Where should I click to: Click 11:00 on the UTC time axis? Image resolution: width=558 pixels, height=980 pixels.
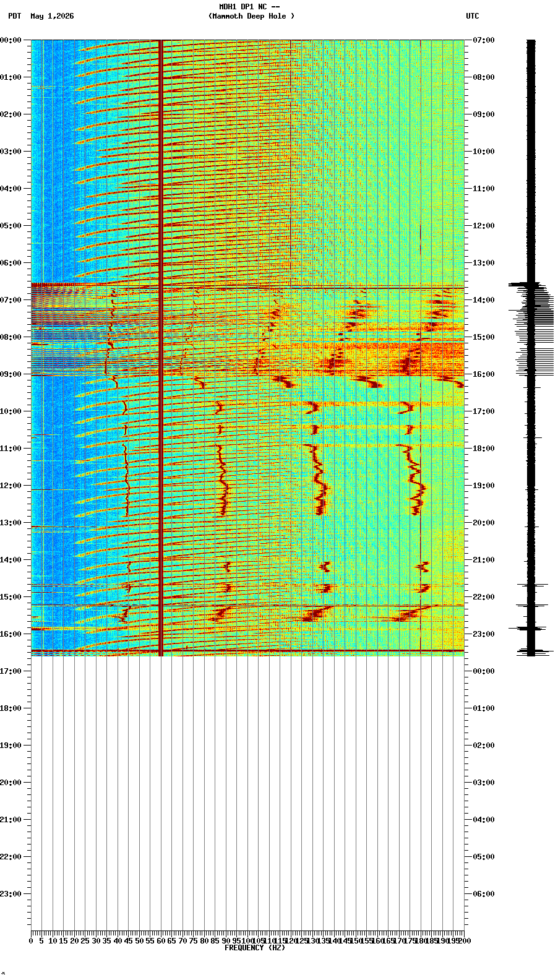[484, 189]
